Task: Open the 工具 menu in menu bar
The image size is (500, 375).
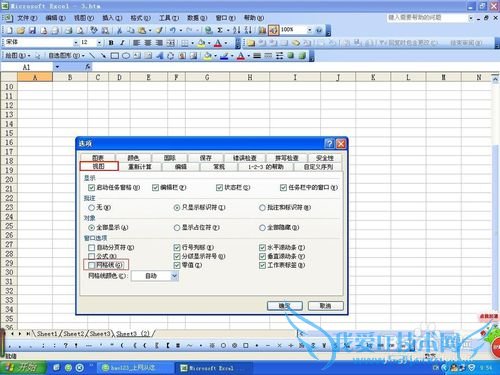Action: coord(169,18)
